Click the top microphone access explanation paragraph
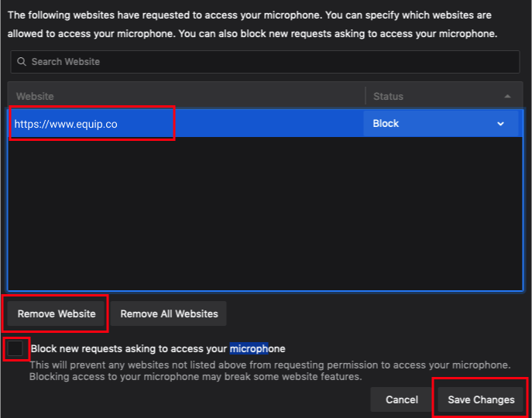Viewport: 532px width, 418px height. pos(252,25)
